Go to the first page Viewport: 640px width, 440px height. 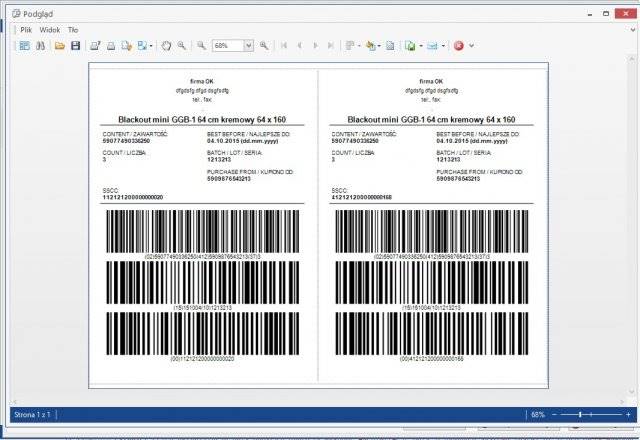[x=284, y=46]
